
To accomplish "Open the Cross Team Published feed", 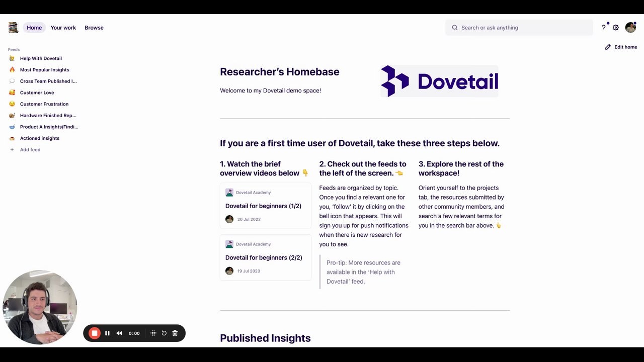I will point(48,81).
